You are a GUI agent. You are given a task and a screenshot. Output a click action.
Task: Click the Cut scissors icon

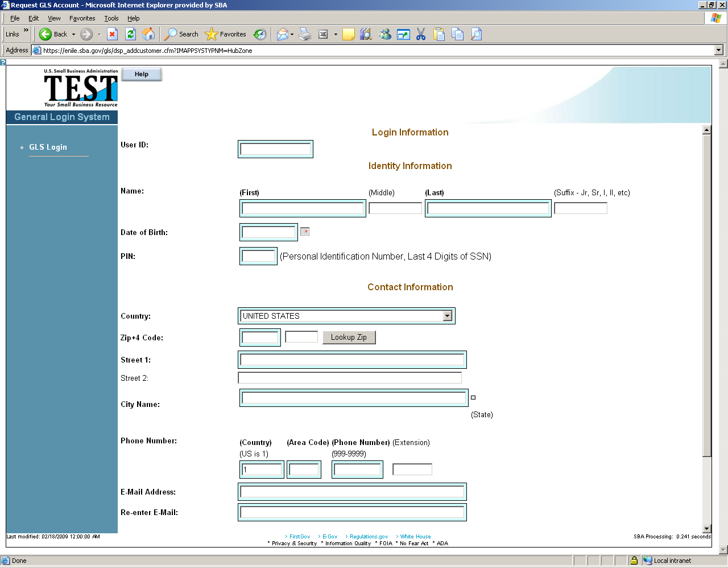click(x=421, y=34)
